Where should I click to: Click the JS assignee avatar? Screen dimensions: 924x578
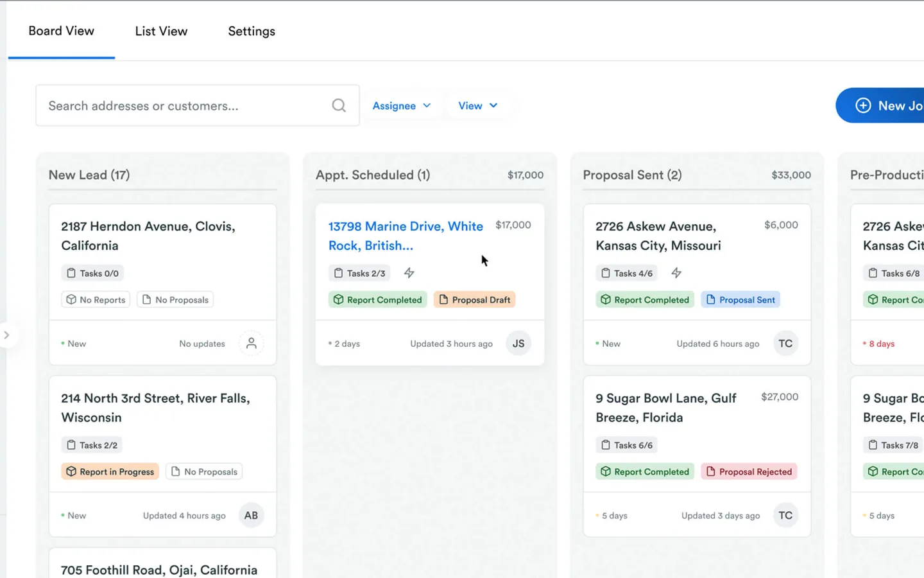[x=518, y=343]
